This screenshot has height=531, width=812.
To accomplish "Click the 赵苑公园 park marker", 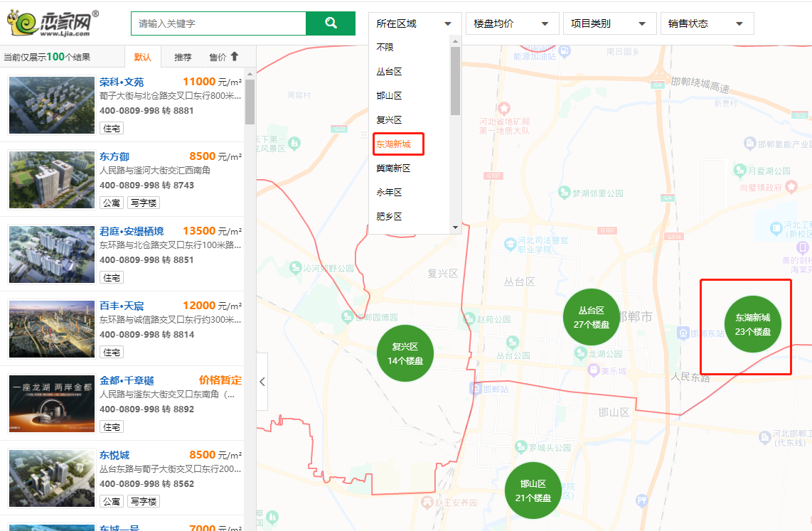I will 469,318.
